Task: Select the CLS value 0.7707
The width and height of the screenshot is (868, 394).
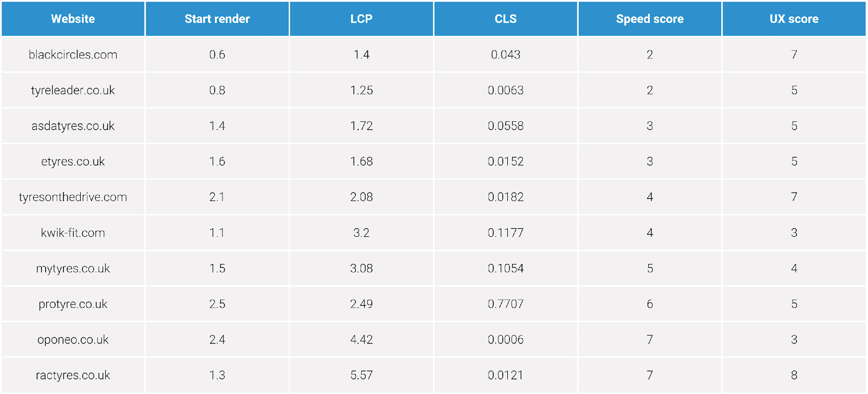Action: pyautogui.click(x=506, y=304)
